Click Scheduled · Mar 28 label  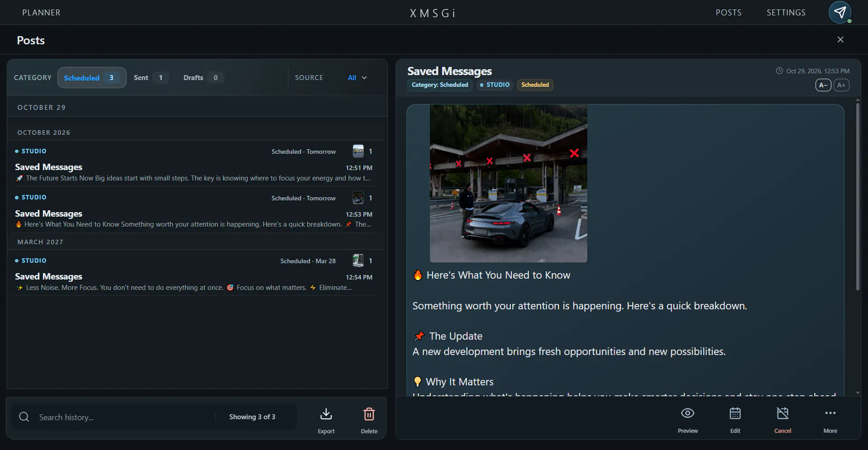click(308, 261)
